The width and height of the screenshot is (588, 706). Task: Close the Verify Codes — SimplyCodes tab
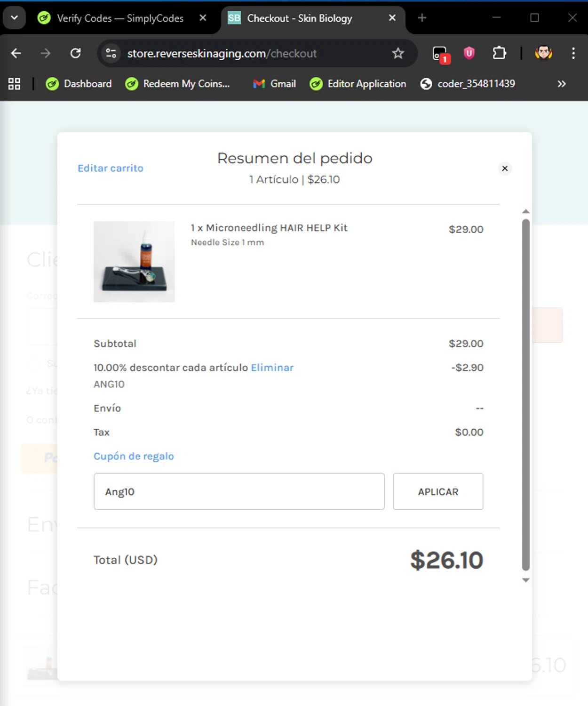click(x=203, y=18)
